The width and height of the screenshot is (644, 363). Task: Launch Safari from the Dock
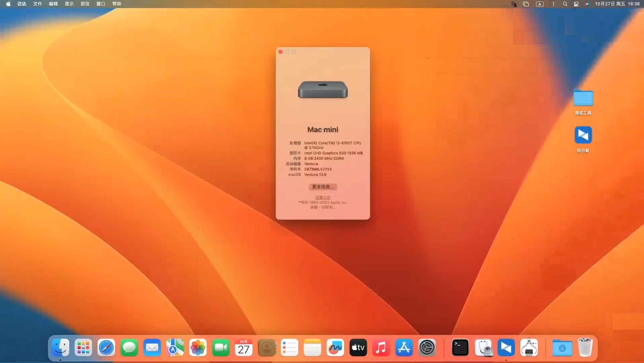click(x=106, y=347)
